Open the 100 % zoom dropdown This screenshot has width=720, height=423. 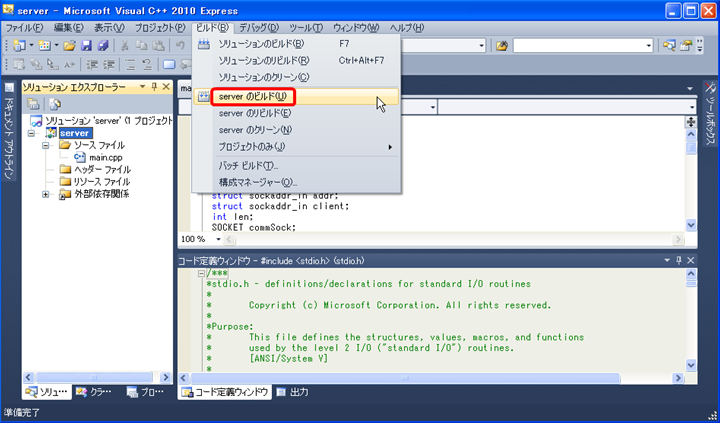(219, 239)
